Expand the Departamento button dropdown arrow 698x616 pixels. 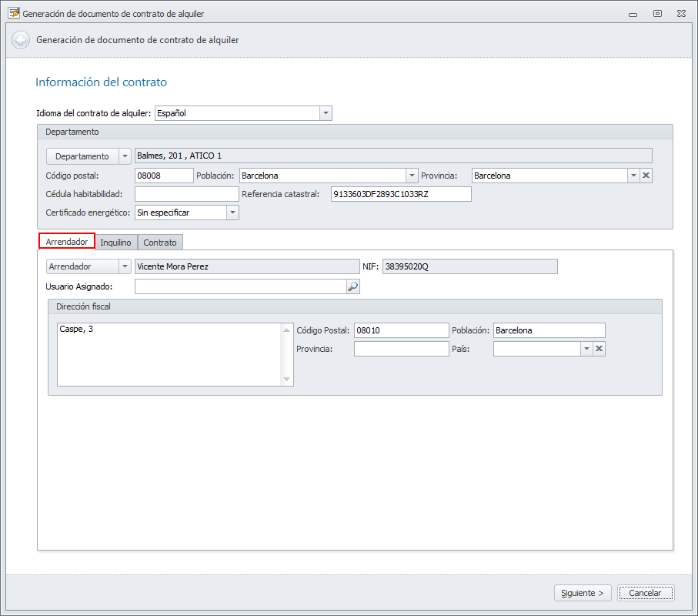coord(125,156)
